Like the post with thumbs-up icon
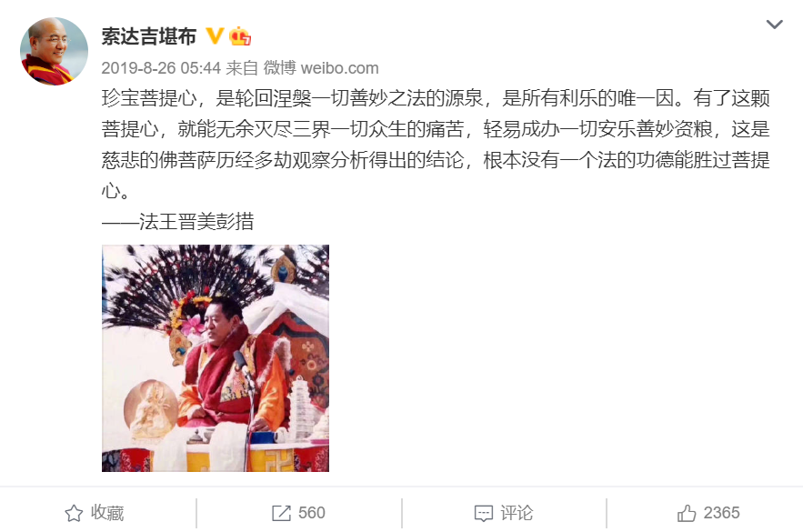This screenshot has width=803, height=532. 687,513
